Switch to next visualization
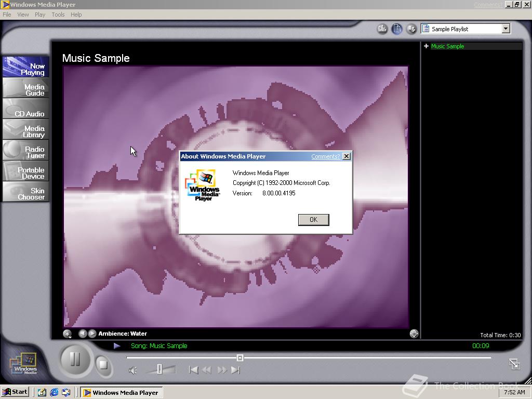Image resolution: width=532 pixels, height=399 pixels. [x=92, y=334]
